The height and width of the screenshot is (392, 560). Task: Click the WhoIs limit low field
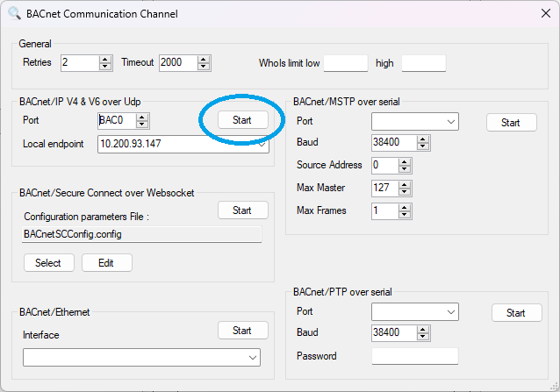point(345,63)
